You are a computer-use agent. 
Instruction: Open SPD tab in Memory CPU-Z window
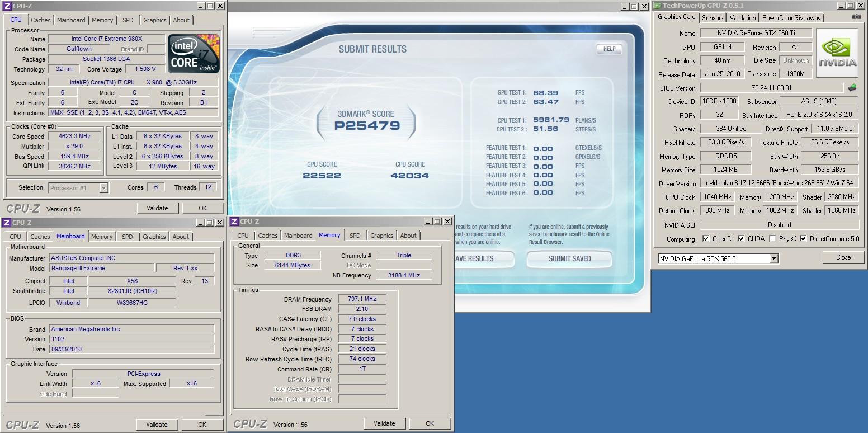coord(355,236)
